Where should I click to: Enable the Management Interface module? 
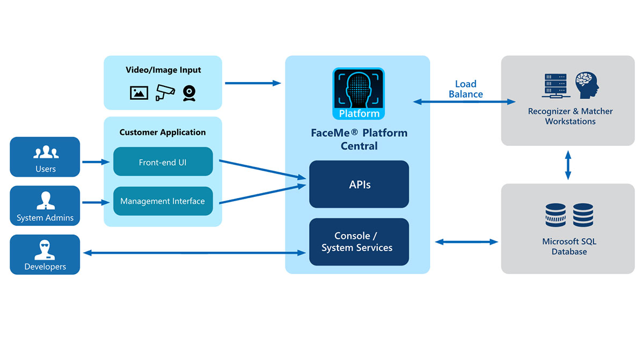tap(163, 201)
